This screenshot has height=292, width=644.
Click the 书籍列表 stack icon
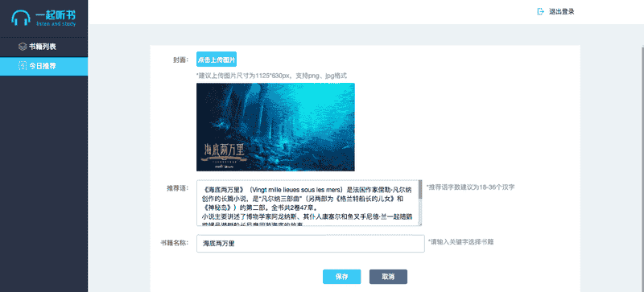[23, 47]
